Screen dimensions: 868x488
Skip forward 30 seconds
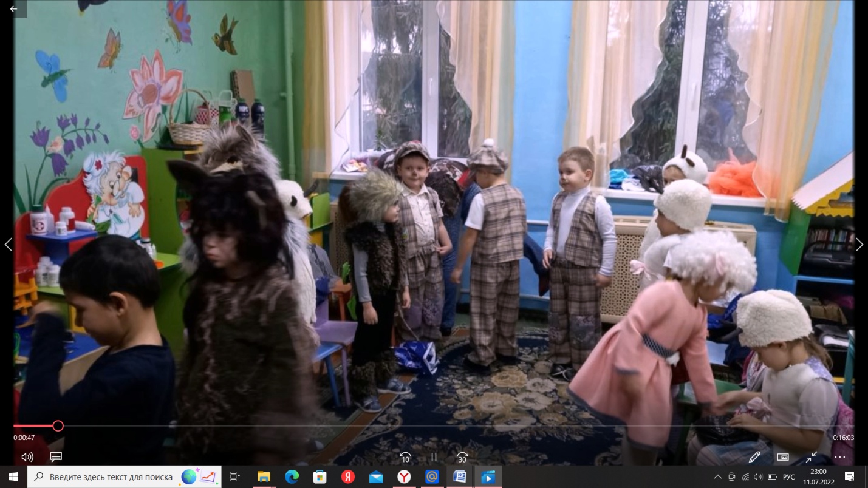tap(462, 457)
